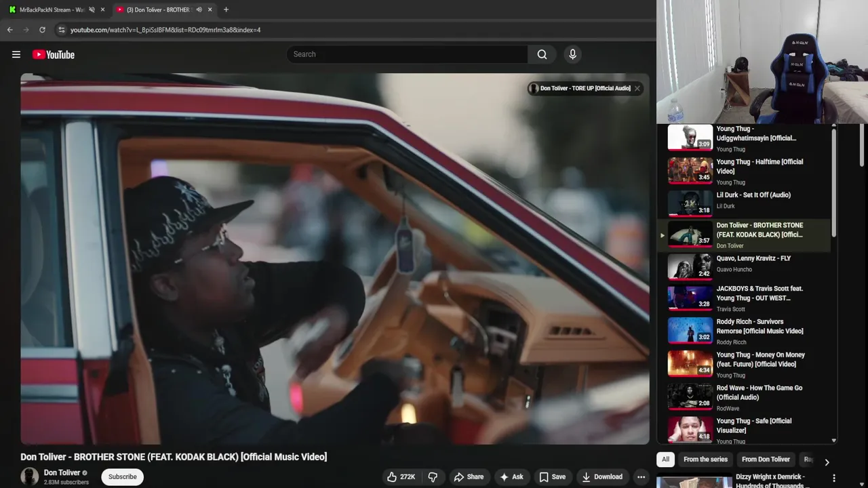Screen dimensions: 868x488
Task: Open the YouTube hamburger guide menu
Action: [16, 55]
